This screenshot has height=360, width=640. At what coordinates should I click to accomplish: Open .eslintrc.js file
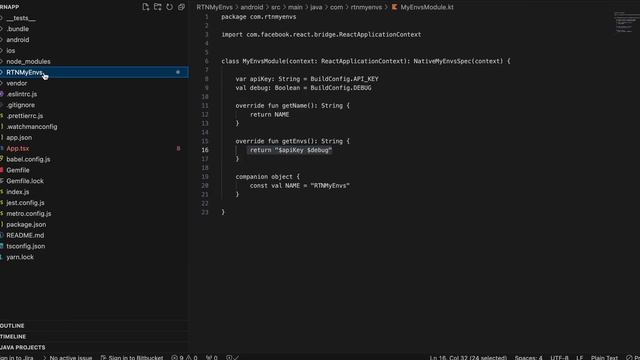point(22,94)
